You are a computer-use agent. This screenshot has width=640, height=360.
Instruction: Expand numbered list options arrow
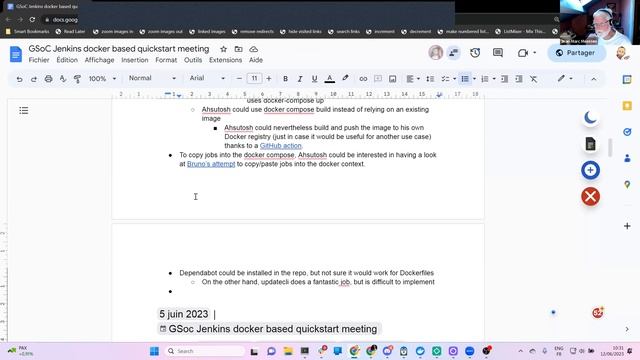494,79
